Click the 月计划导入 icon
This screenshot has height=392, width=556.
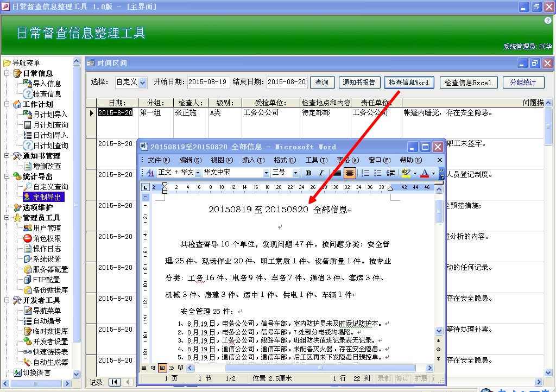click(x=27, y=114)
